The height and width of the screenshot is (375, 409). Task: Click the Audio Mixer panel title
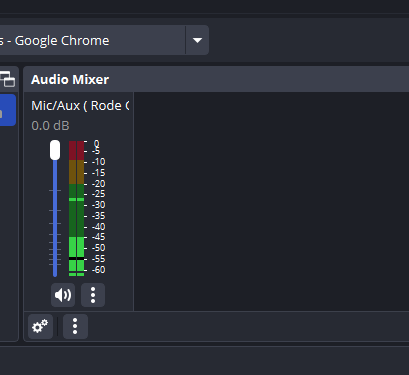click(70, 80)
